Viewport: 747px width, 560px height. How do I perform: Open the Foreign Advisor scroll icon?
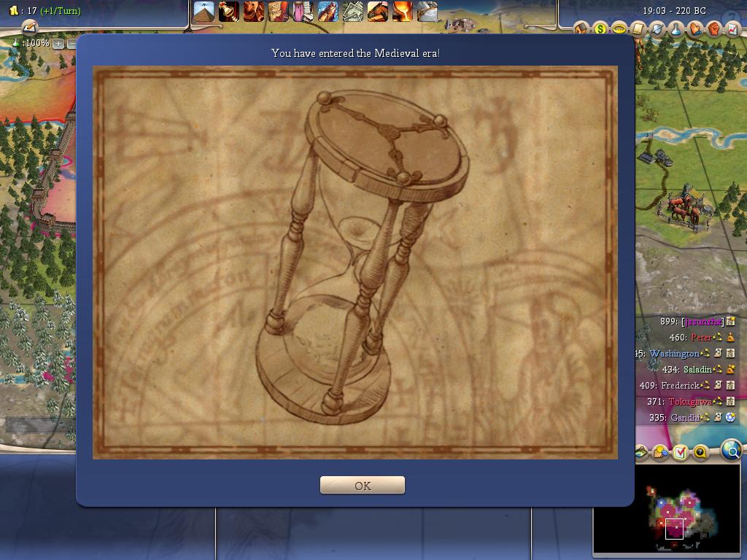[x=638, y=29]
